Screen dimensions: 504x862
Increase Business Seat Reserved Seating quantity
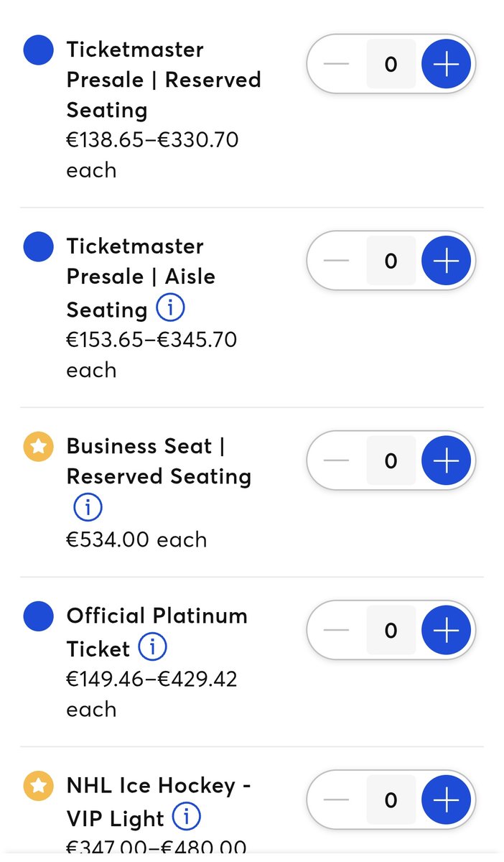(x=446, y=460)
